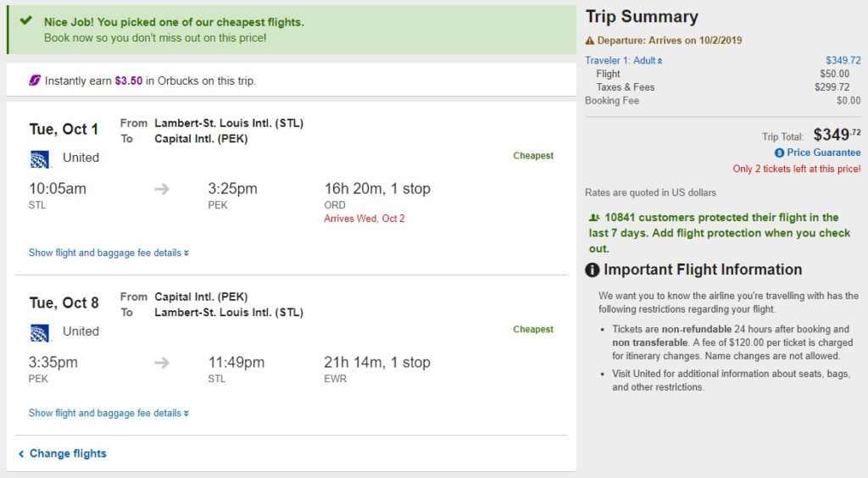Click the Trip Total $349.72 amount
868x478 pixels.
(837, 135)
